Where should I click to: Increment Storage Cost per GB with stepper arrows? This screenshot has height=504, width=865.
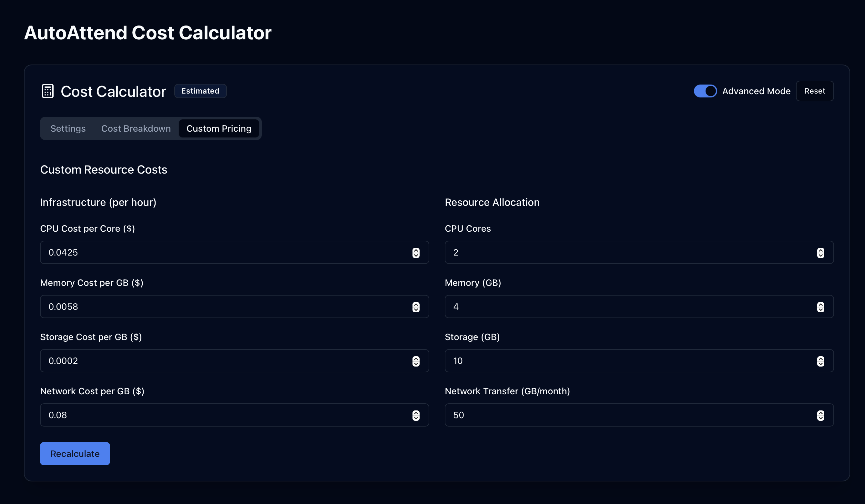416,359
